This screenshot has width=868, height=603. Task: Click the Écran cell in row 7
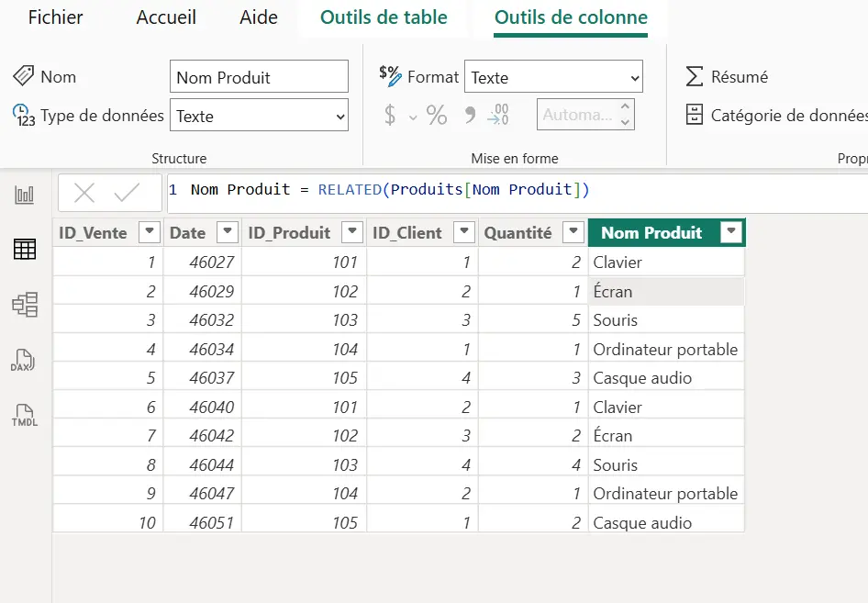[x=666, y=436]
